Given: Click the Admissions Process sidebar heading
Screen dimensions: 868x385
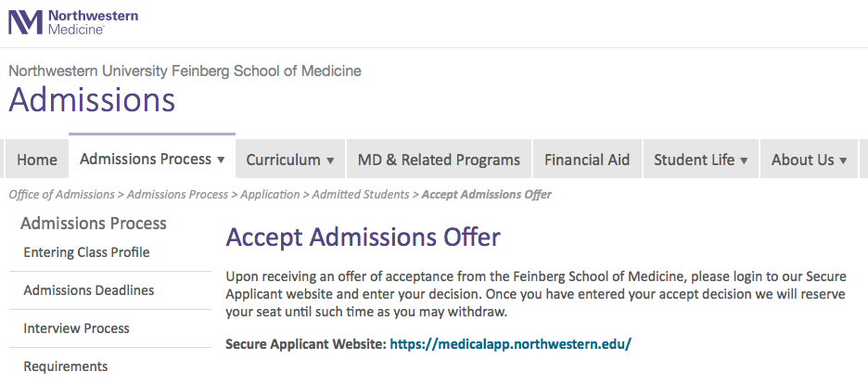Looking at the screenshot, I should coord(94,224).
